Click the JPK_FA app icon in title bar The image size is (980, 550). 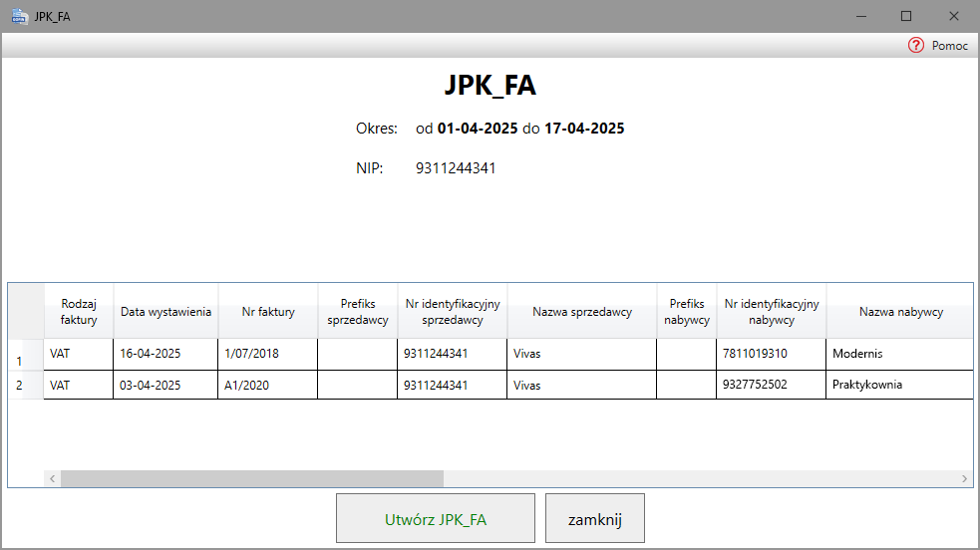pyautogui.click(x=19, y=16)
